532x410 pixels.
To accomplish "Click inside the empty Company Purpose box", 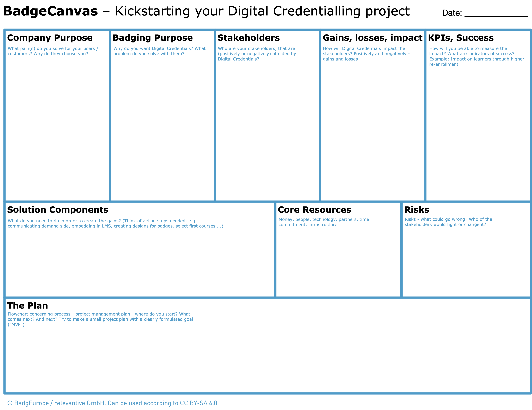I will click(57, 127).
